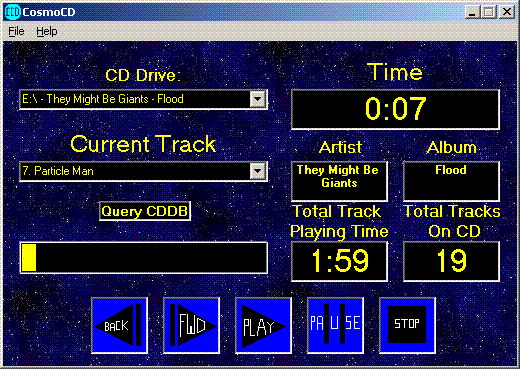The image size is (520, 369).
Task: Start playback with the PLAY button
Action: (264, 325)
